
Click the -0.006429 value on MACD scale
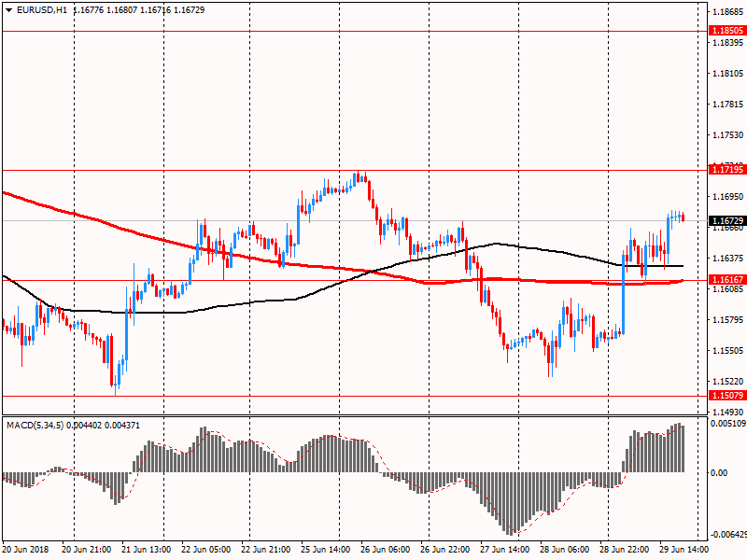tap(728, 534)
